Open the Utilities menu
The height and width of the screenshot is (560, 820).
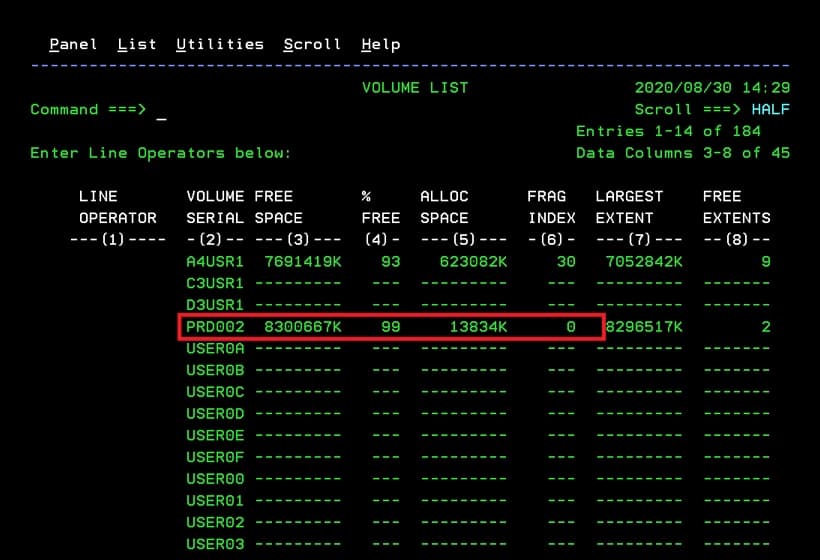pos(219,44)
